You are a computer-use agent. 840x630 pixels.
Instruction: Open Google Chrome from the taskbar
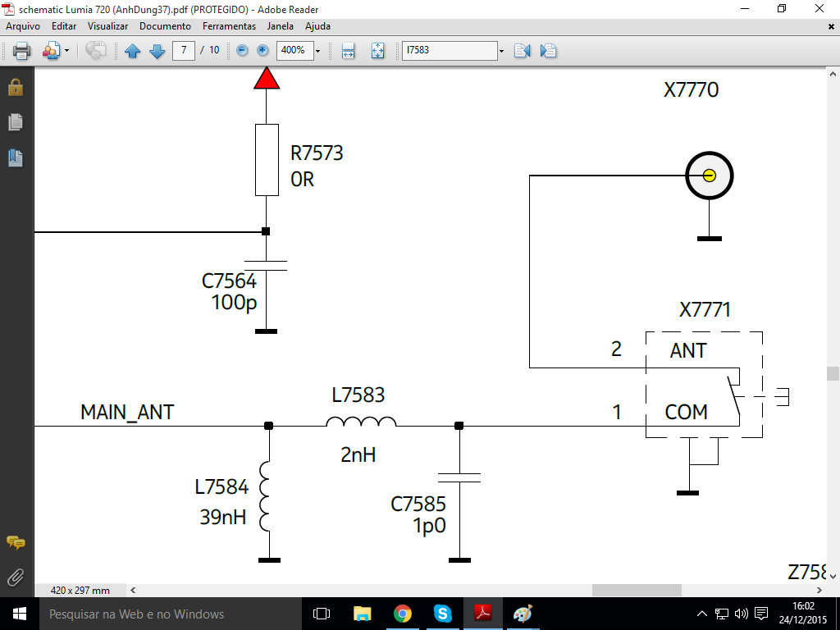coord(402,614)
